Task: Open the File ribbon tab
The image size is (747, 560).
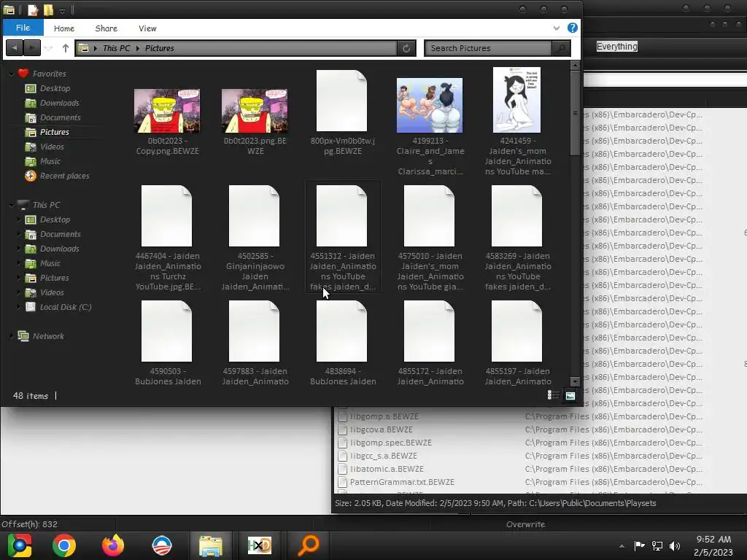Action: [x=23, y=28]
